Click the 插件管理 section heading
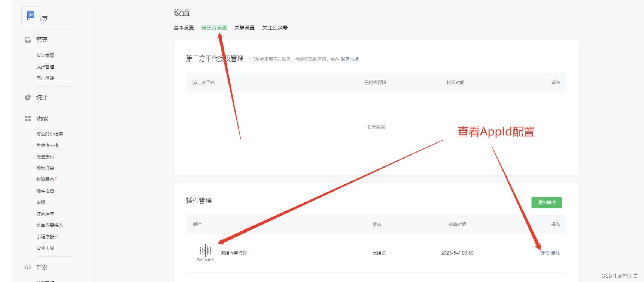Image resolution: width=644 pixels, height=282 pixels. 199,201
